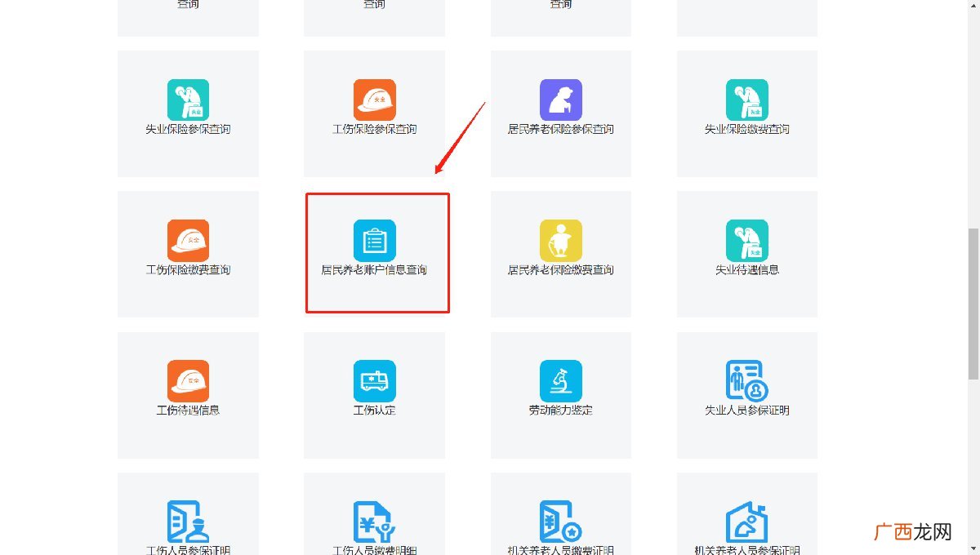Open the 失业保险参保查询 icon
Image resolution: width=980 pixels, height=555 pixels.
188,100
